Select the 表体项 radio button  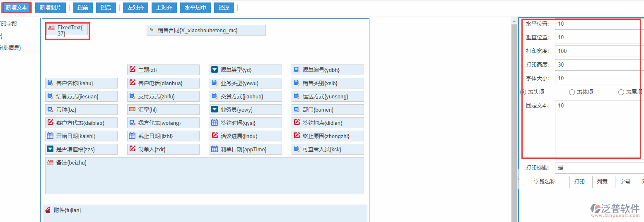click(572, 92)
